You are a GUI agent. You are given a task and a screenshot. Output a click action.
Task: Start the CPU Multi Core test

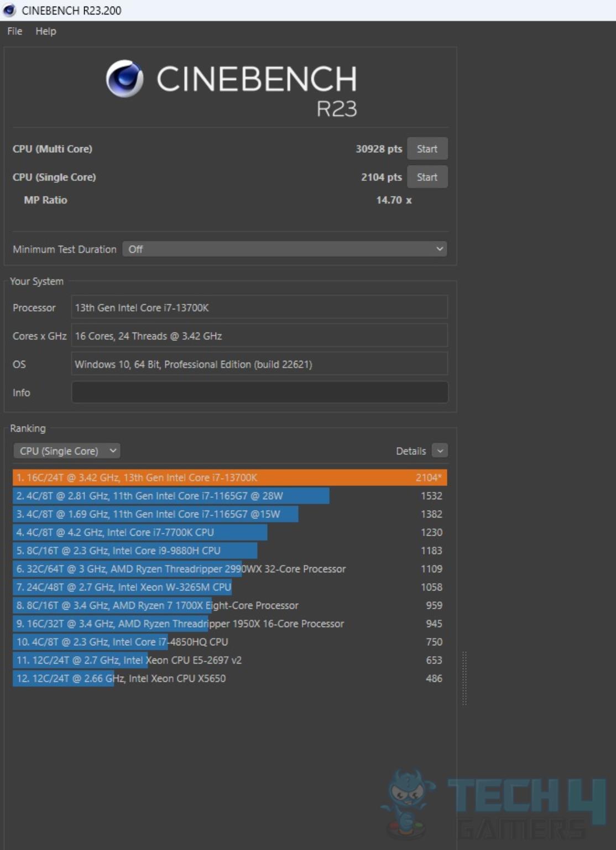[427, 149]
